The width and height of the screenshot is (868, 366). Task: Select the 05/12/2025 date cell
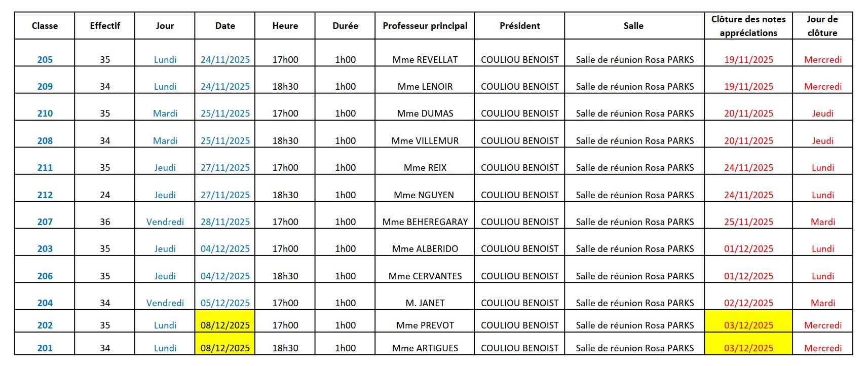225,303
